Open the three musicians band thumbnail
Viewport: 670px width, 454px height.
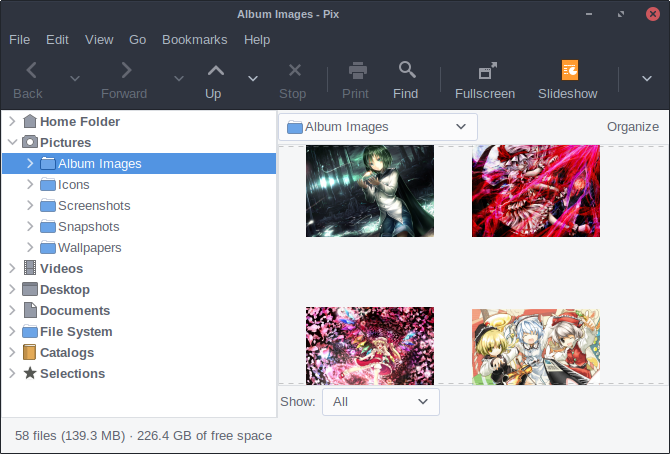tap(536, 347)
